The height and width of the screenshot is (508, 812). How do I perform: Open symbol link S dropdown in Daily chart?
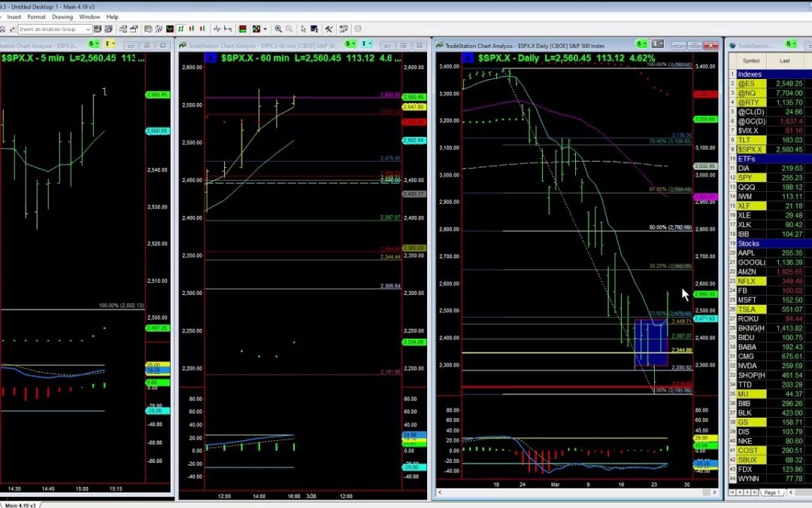coord(641,44)
